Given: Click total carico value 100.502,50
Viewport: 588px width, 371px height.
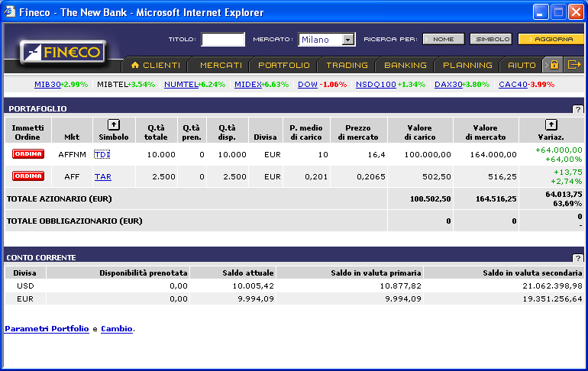Looking at the screenshot, I should click(431, 198).
